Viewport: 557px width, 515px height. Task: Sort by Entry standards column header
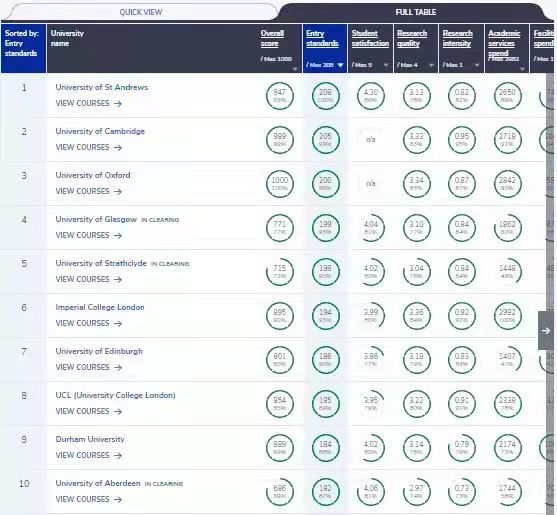(x=322, y=38)
